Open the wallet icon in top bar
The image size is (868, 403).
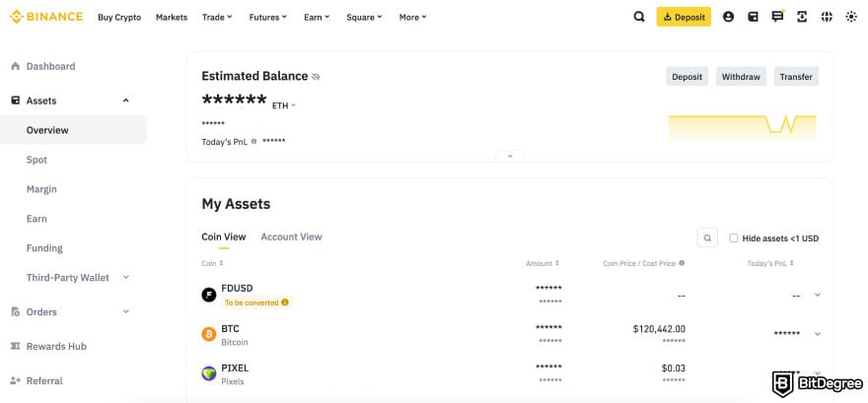click(753, 17)
